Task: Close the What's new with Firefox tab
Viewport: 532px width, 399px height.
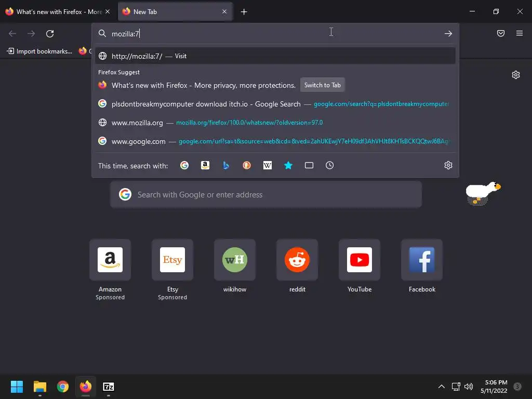Action: tap(108, 11)
